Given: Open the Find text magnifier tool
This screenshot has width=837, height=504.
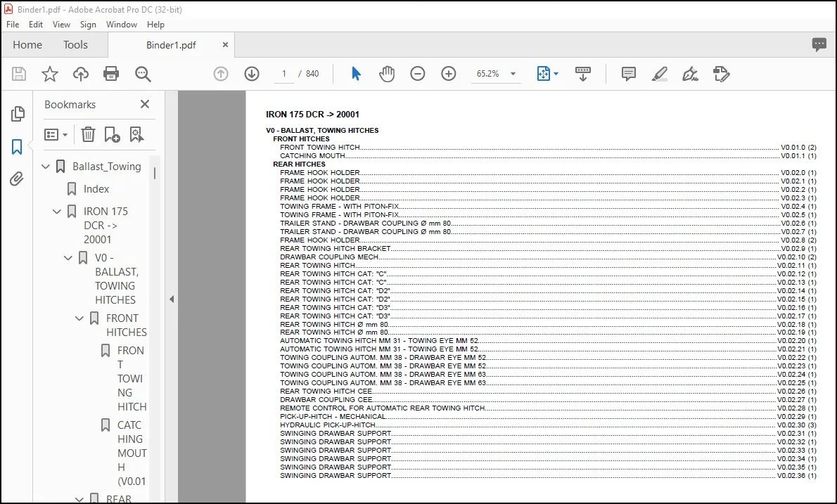Looking at the screenshot, I should pos(143,74).
